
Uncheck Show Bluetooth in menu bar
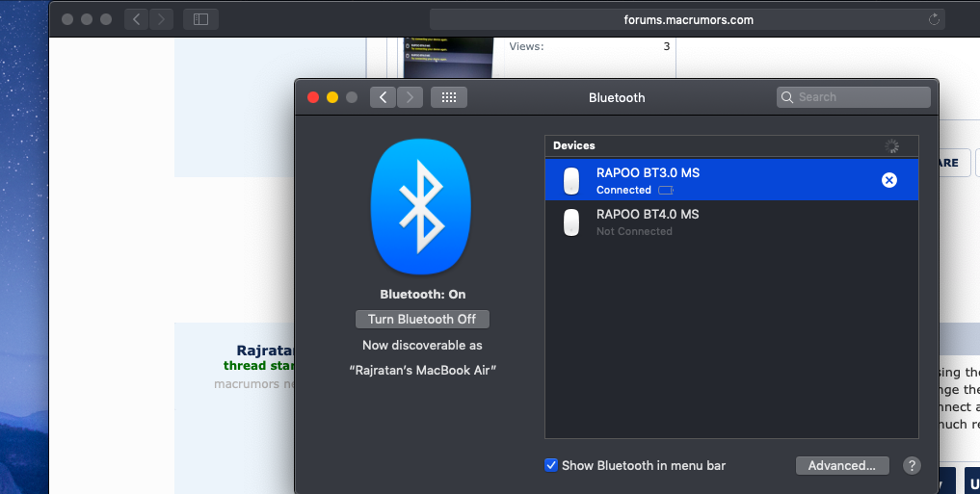click(550, 465)
